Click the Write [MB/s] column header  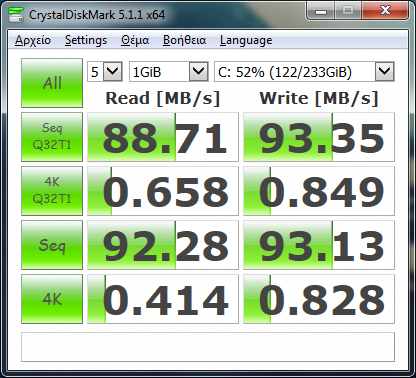pyautogui.click(x=319, y=98)
